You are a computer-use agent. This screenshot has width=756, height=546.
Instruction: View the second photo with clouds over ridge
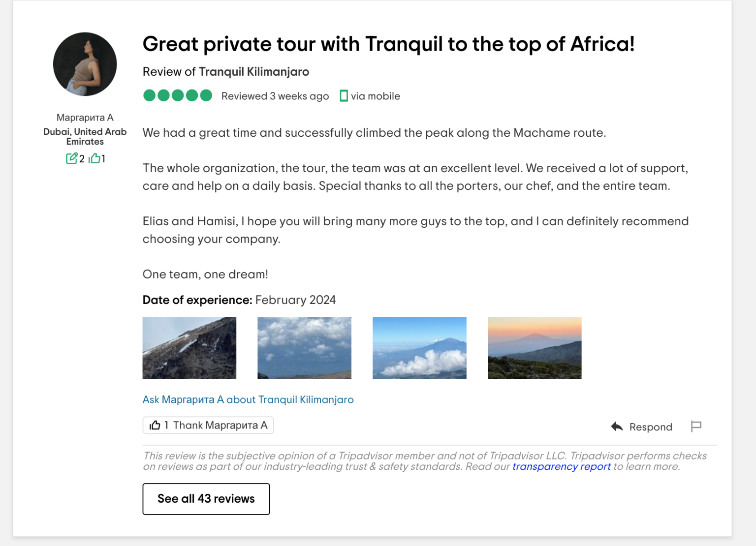(304, 348)
